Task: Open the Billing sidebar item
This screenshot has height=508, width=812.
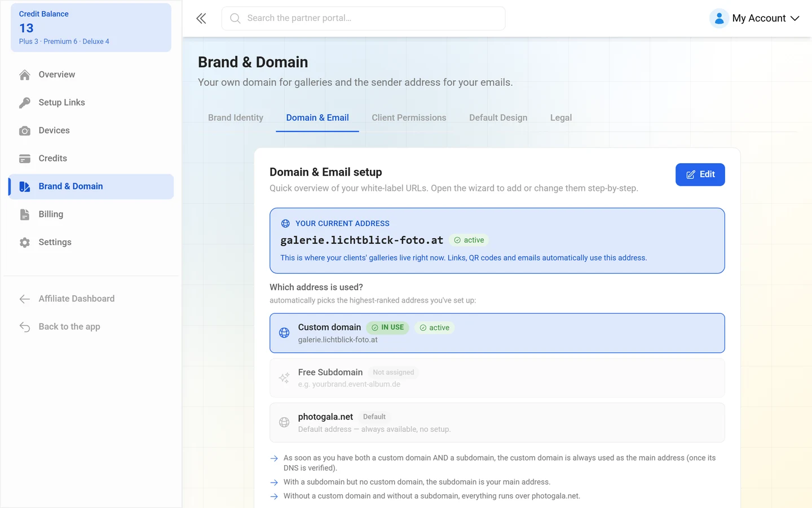Action: (x=91, y=214)
